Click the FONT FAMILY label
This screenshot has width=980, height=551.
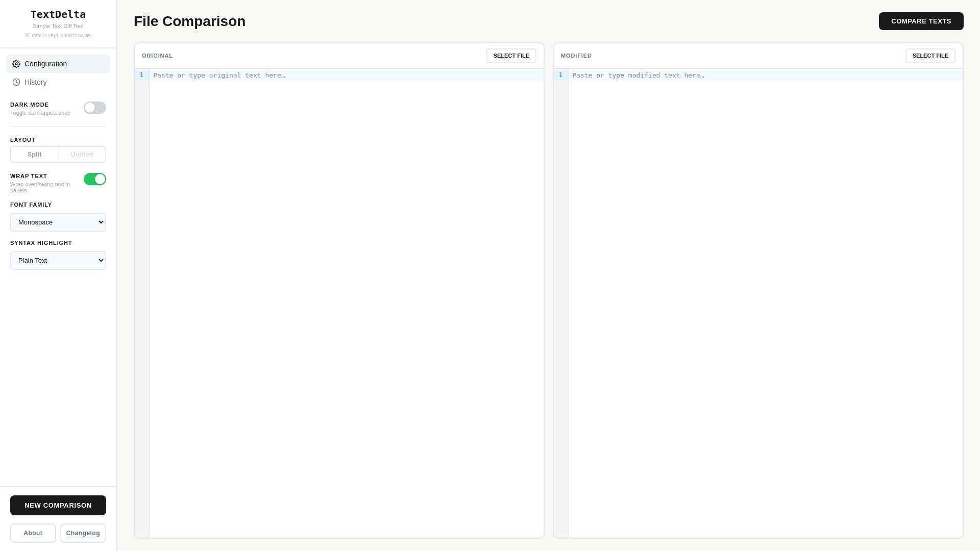coord(31,205)
